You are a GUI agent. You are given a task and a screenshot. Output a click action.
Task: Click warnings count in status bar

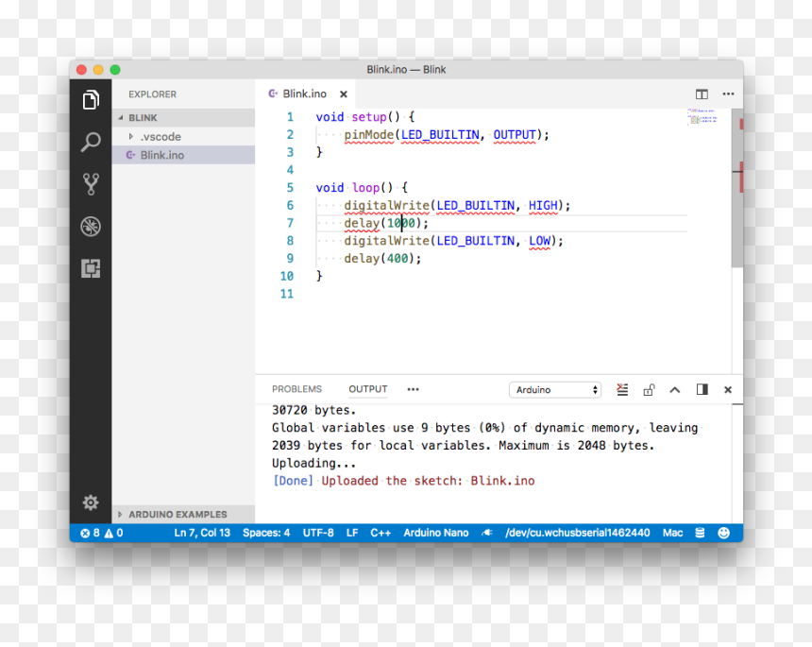114,533
